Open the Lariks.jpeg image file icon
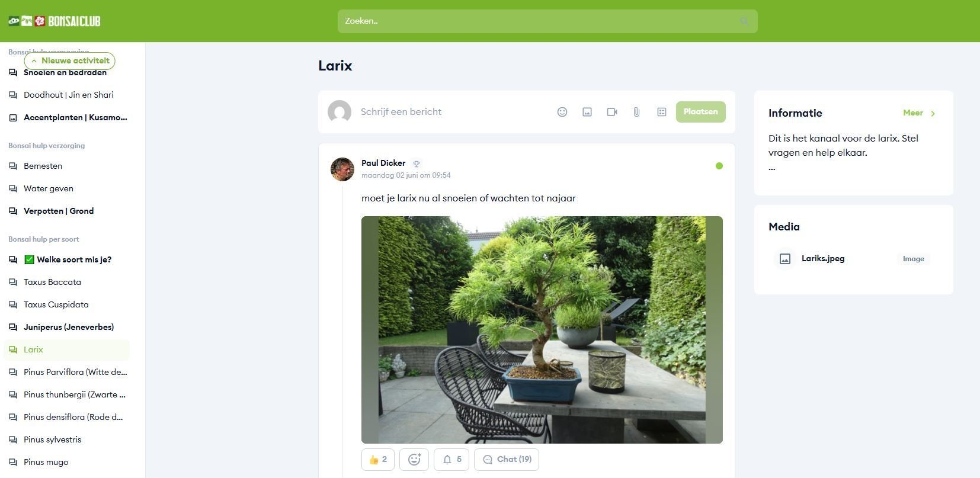This screenshot has height=478, width=980. point(785,259)
